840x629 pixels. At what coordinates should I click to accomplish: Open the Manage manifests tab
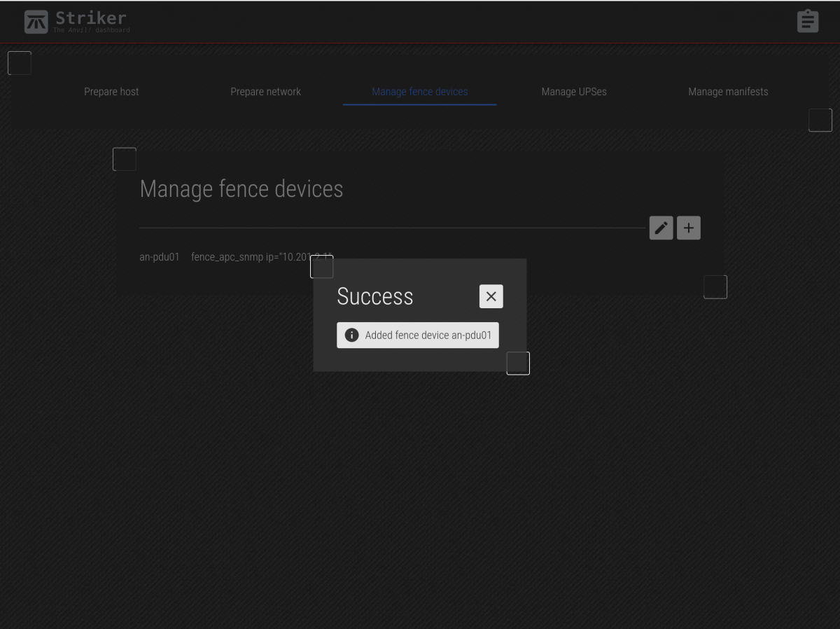(x=727, y=92)
